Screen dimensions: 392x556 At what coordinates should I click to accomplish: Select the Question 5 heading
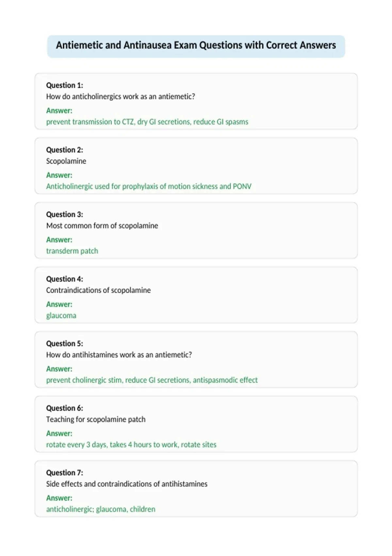pos(65,343)
